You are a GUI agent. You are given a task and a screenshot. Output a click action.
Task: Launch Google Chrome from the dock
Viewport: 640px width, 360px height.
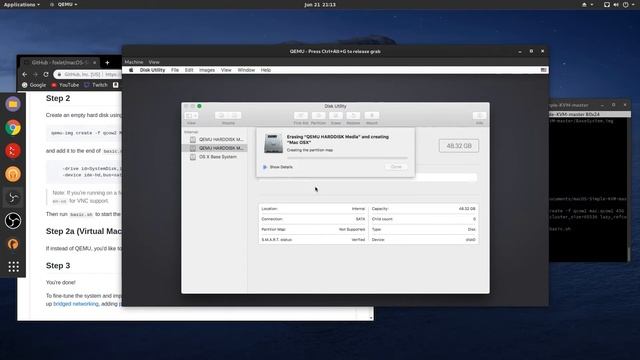click(x=13, y=128)
